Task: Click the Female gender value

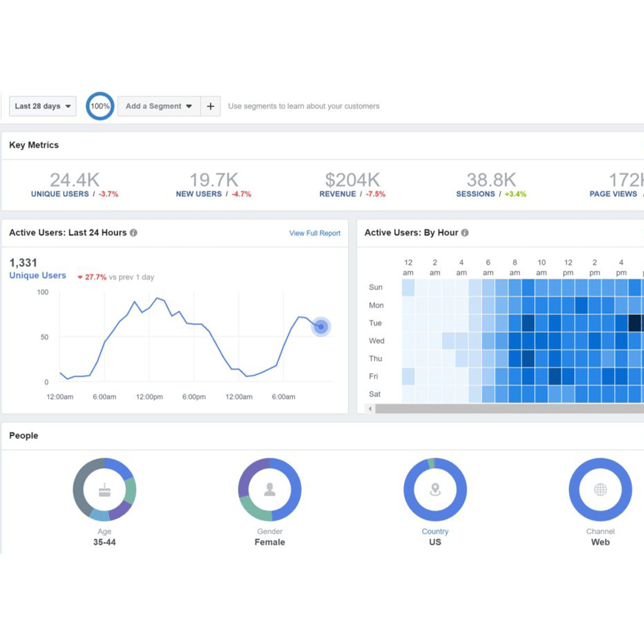Action: [x=270, y=542]
